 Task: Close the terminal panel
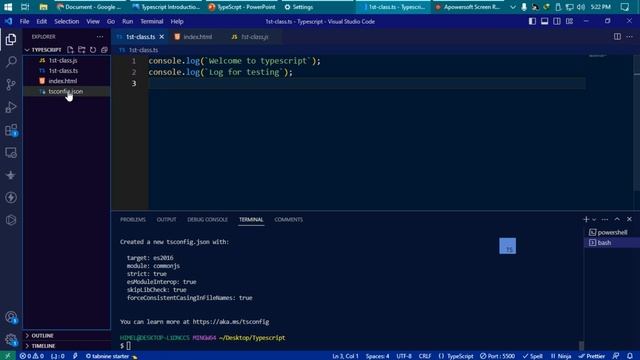(629, 220)
